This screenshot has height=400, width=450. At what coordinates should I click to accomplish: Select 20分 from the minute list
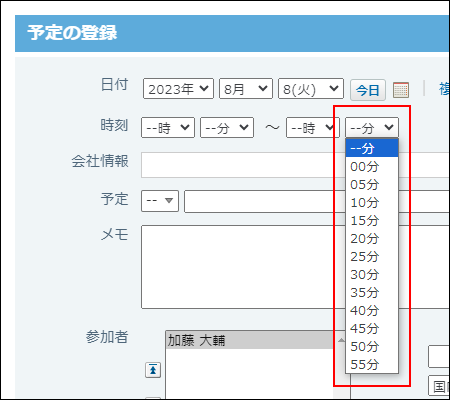372,238
